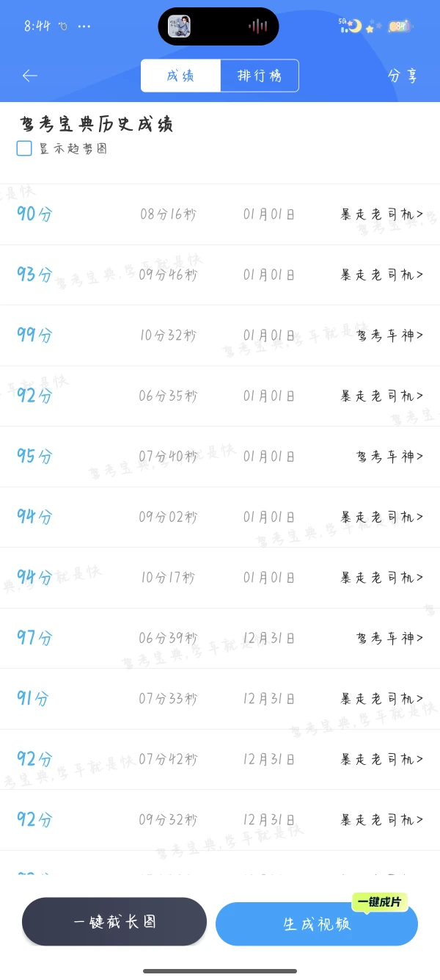Tap the audio waveform icon
Image resolution: width=440 pixels, height=980 pixels.
click(x=257, y=26)
